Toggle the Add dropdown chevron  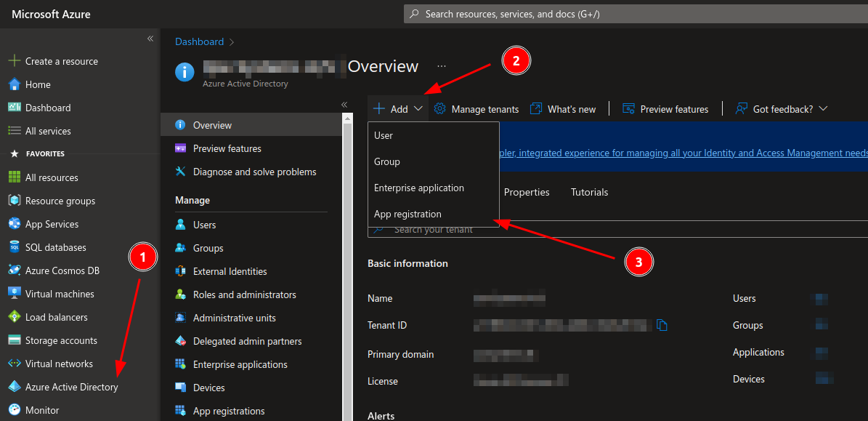tap(418, 109)
